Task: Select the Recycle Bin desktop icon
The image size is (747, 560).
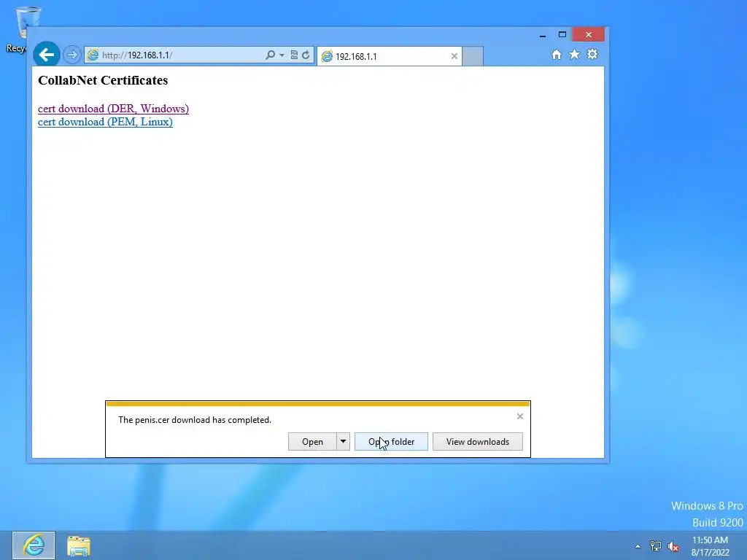Action: click(23, 29)
